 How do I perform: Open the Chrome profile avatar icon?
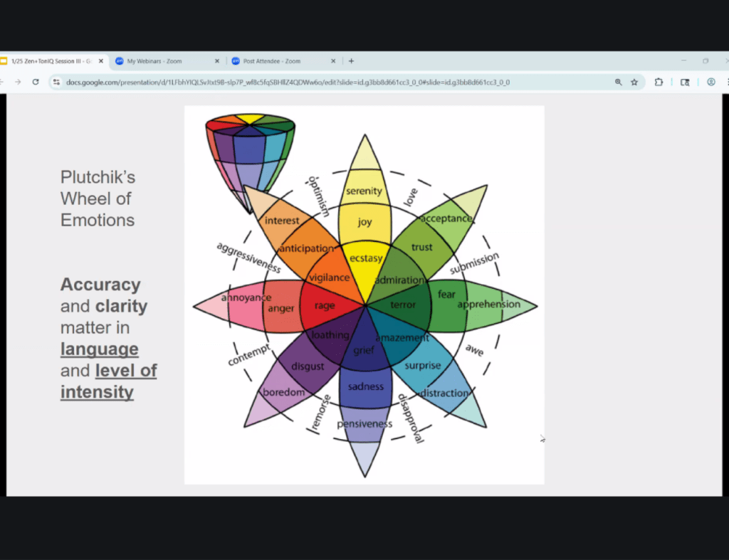pyautogui.click(x=710, y=82)
